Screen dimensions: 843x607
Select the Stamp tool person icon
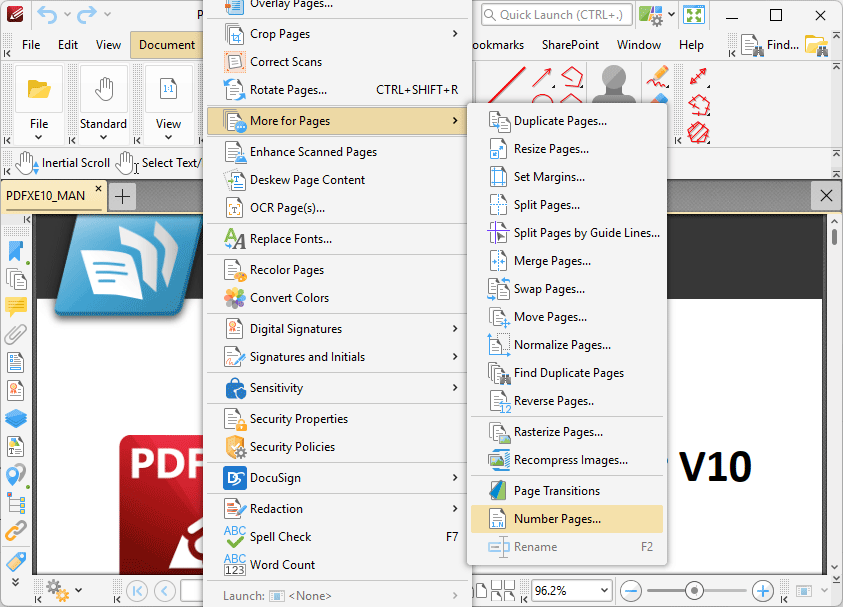(x=613, y=84)
